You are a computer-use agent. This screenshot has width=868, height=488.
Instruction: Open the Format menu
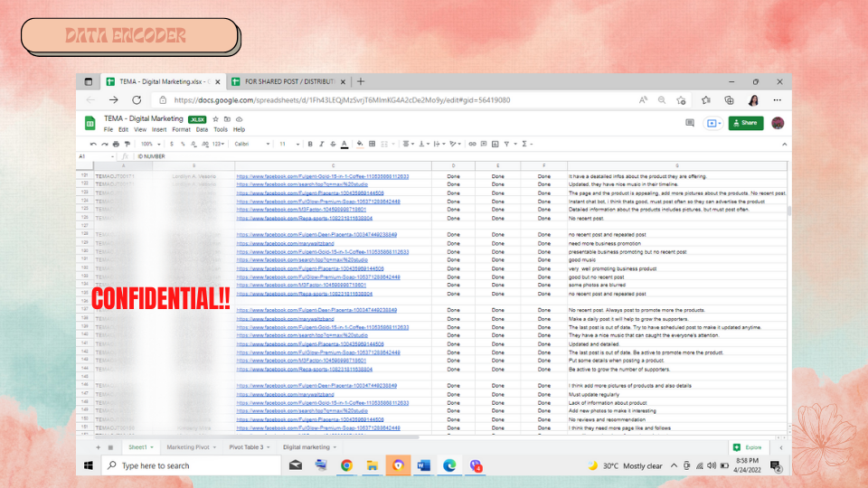pos(181,129)
